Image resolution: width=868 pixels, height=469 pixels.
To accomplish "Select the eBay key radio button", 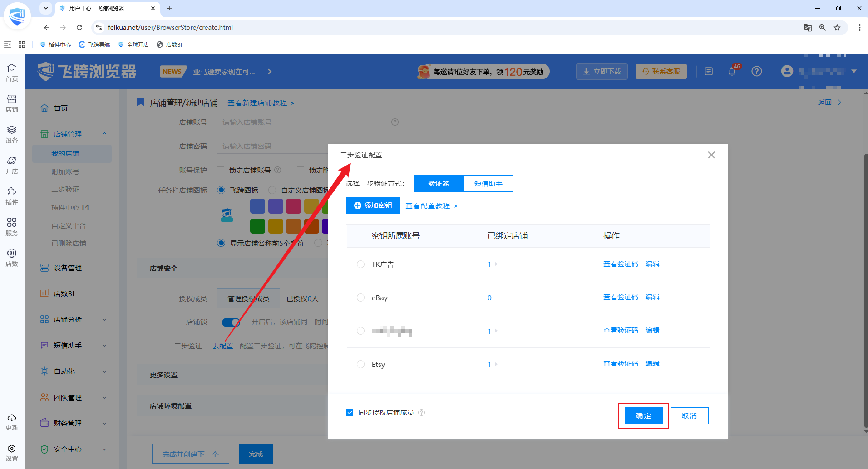I will click(x=360, y=298).
